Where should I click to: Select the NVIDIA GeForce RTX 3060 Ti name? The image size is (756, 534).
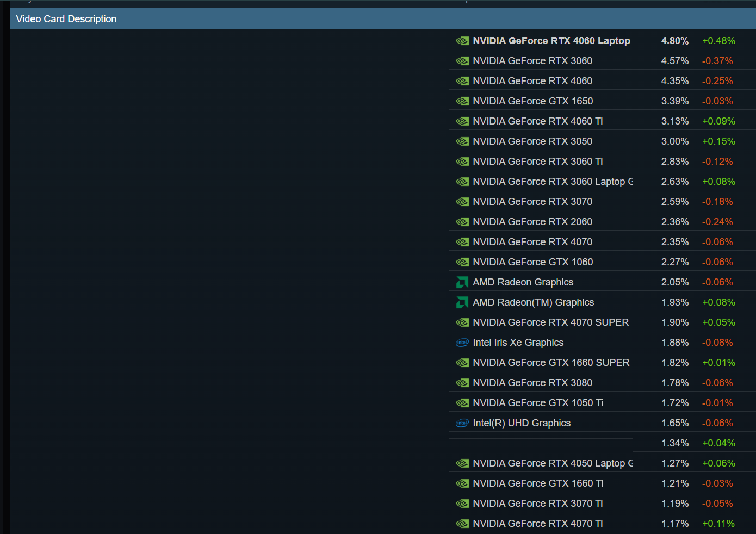538,162
